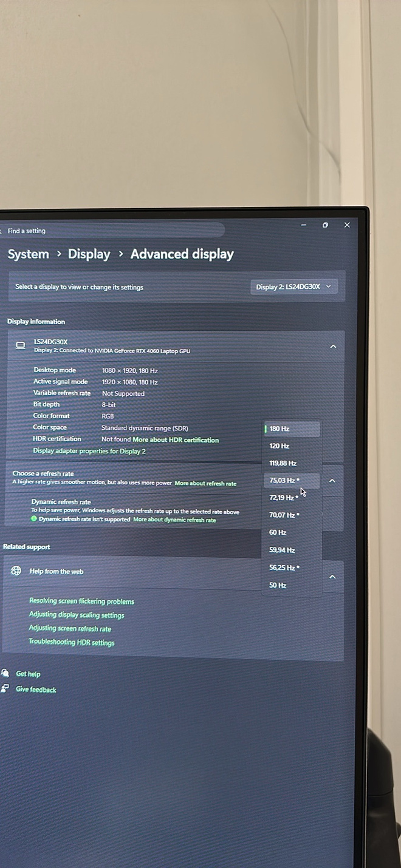Screen dimensions: 401x868
Task: Open Adjusting display scaling settings link
Action: tap(77, 615)
